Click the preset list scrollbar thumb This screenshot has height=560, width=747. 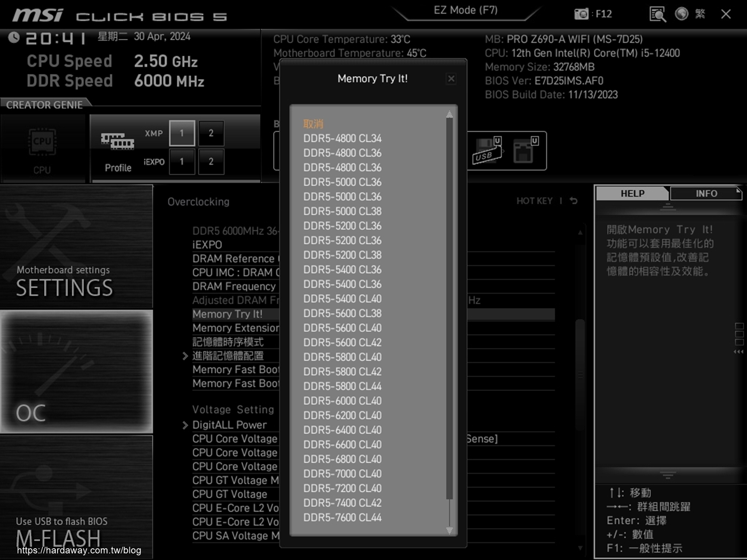pos(449,308)
